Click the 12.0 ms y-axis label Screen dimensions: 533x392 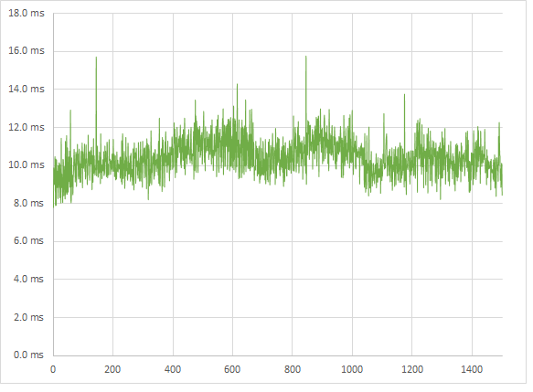click(27, 127)
